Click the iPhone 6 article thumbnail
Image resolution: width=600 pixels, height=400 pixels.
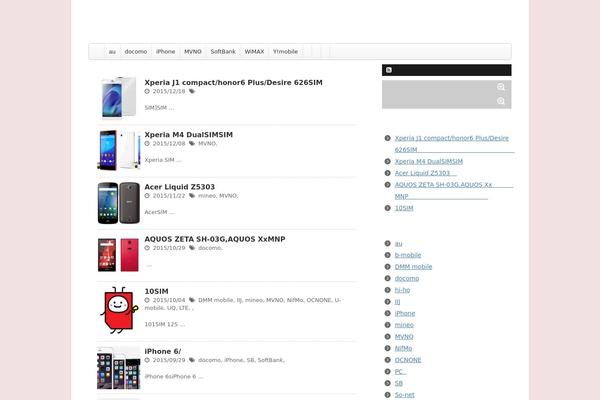pos(119,368)
